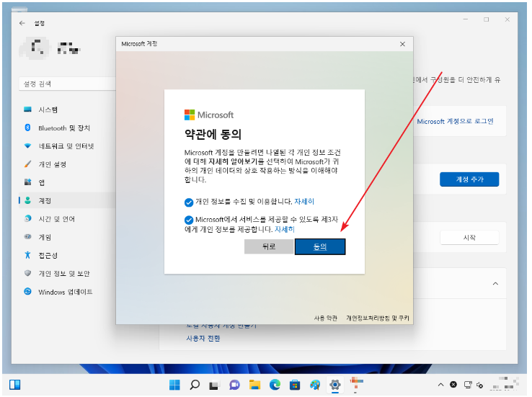Open 네트워크 및 인터넷 settings category
Image resolution: width=532 pixels, height=397 pixels.
point(67,146)
